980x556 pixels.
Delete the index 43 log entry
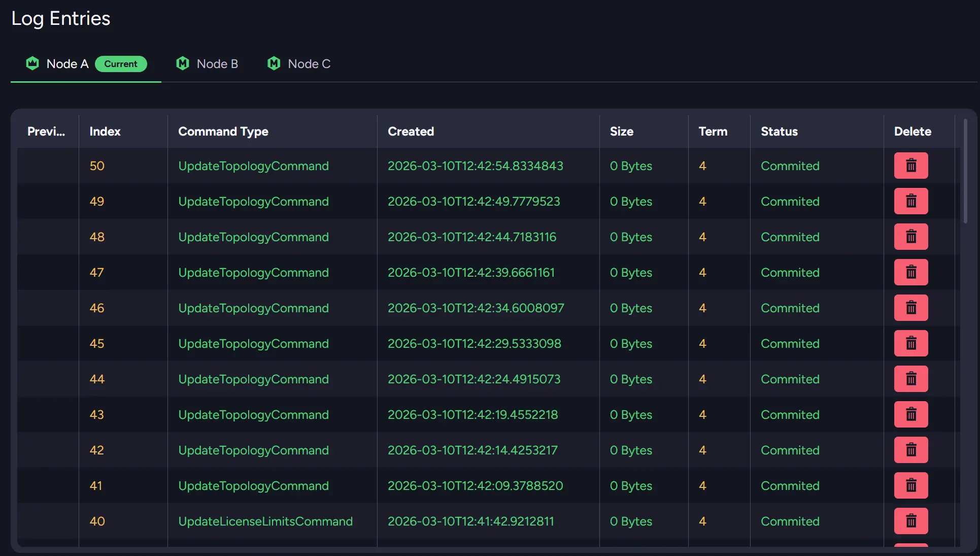click(x=910, y=414)
